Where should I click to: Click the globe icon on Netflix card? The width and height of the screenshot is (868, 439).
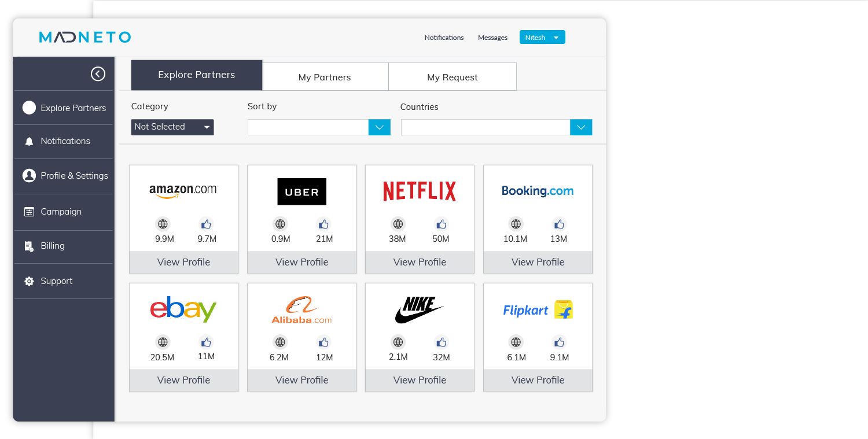coord(398,224)
